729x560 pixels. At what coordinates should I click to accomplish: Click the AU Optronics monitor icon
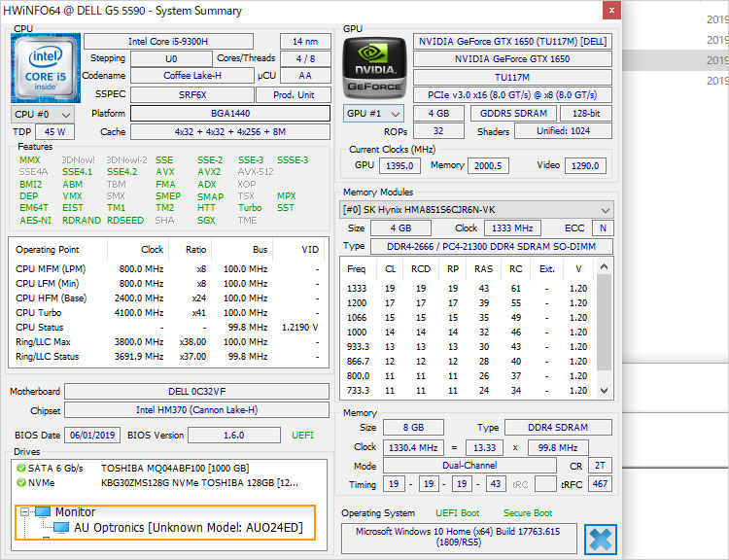coord(61,527)
